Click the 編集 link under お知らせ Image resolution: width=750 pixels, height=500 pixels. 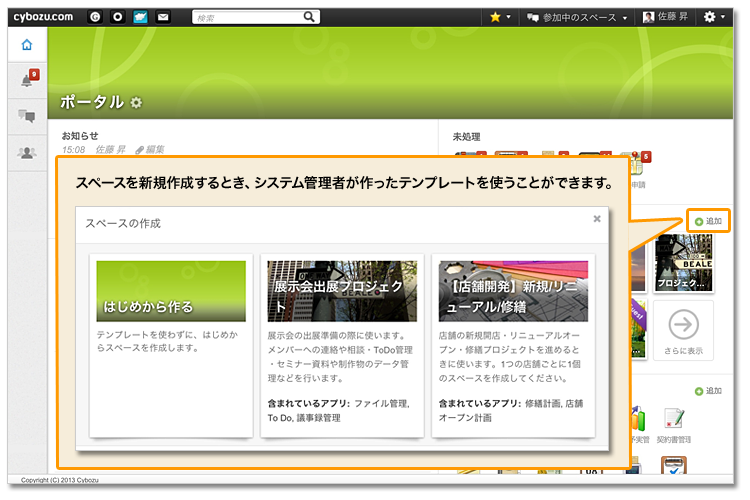coord(149,150)
